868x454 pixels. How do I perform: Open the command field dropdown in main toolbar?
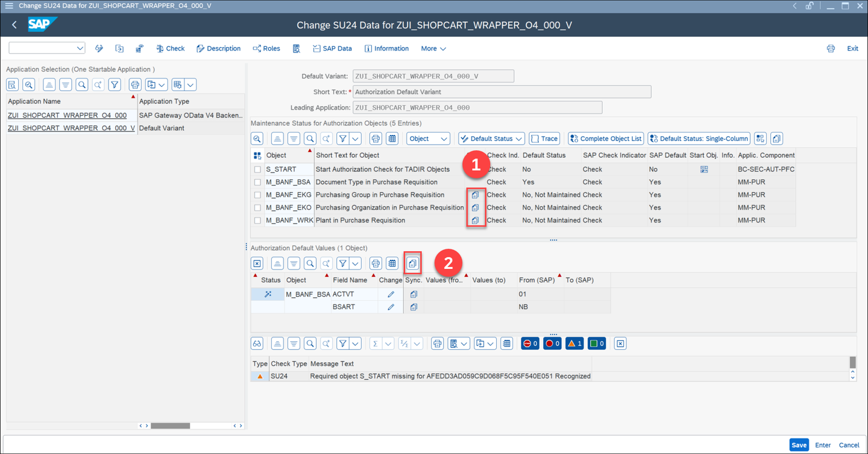[x=80, y=48]
